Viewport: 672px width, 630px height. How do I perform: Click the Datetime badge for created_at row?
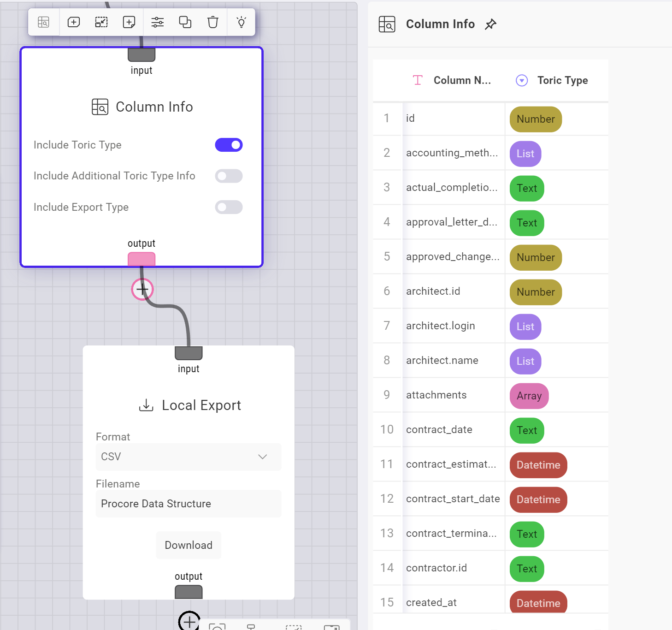click(538, 602)
